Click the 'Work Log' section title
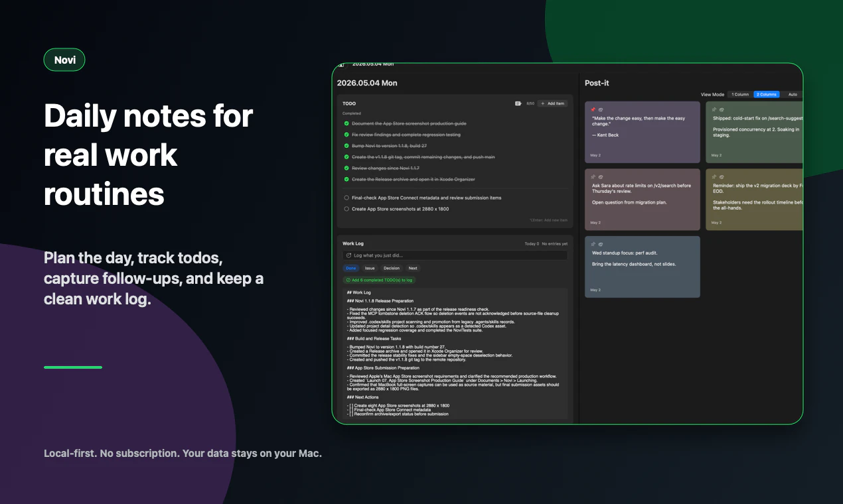 (353, 243)
